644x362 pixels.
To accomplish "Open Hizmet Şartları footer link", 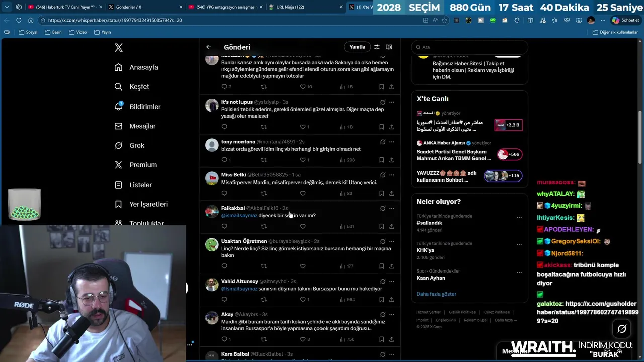I will tap(429, 312).
